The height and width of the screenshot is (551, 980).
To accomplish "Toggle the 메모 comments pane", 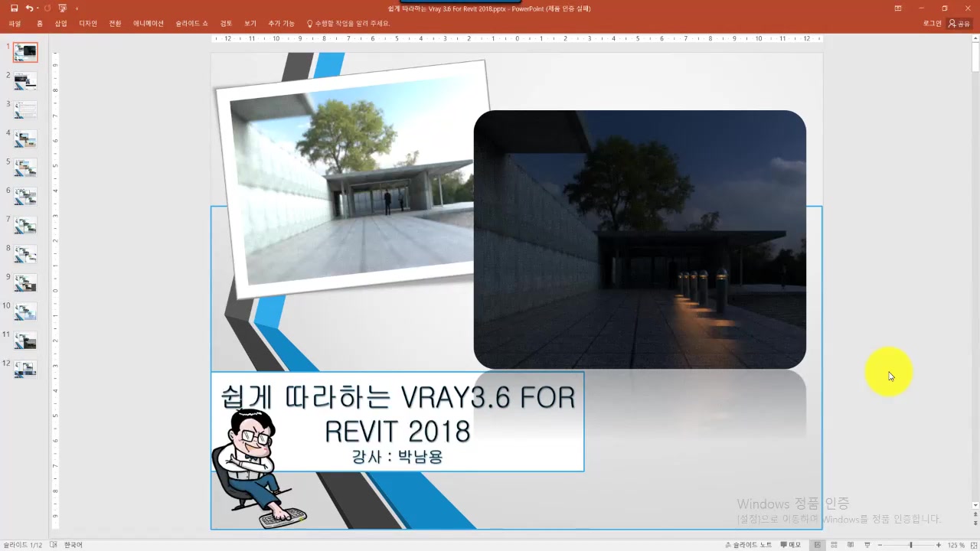I will pyautogui.click(x=791, y=545).
